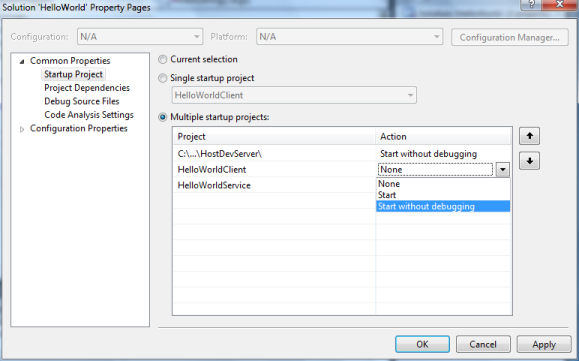This screenshot has height=361, width=579.
Task: Move selected project down with arrow button
Action: 529,161
